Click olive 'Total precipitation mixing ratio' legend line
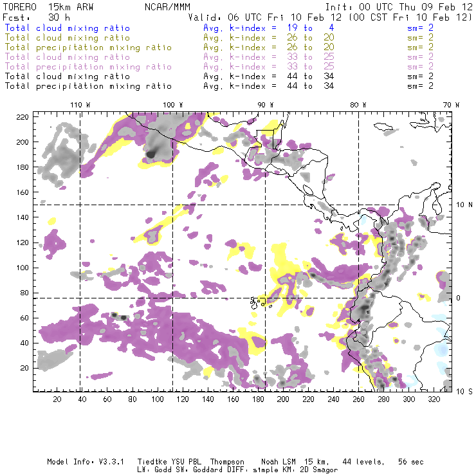This screenshot has height=476, width=476. coord(88,48)
